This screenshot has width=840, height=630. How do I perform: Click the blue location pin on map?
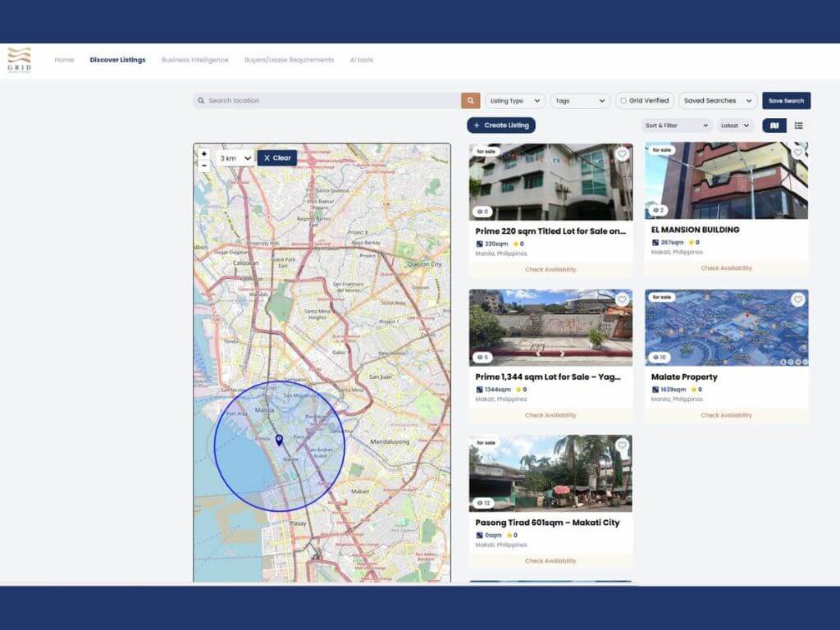point(279,441)
